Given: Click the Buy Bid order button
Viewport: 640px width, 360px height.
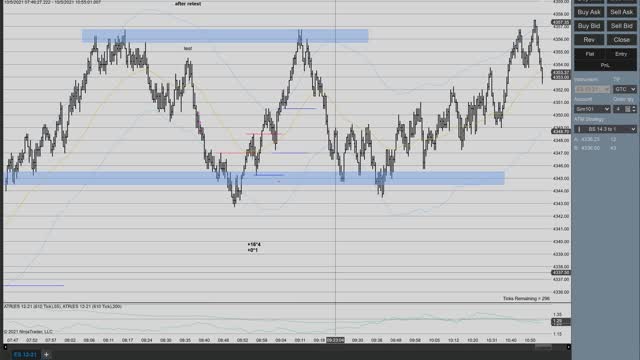Looking at the screenshot, I should tap(589, 26).
